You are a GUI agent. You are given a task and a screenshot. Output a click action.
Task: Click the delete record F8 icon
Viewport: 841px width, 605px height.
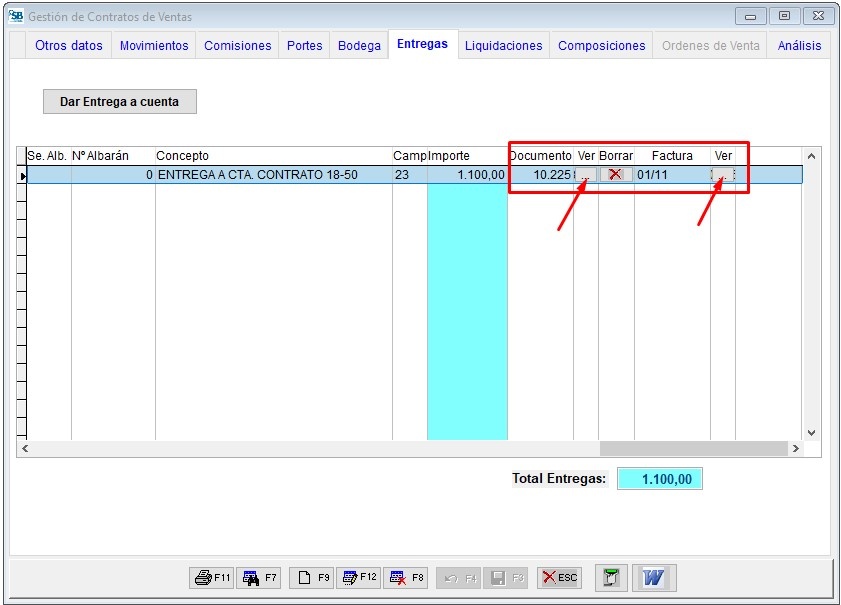405,578
